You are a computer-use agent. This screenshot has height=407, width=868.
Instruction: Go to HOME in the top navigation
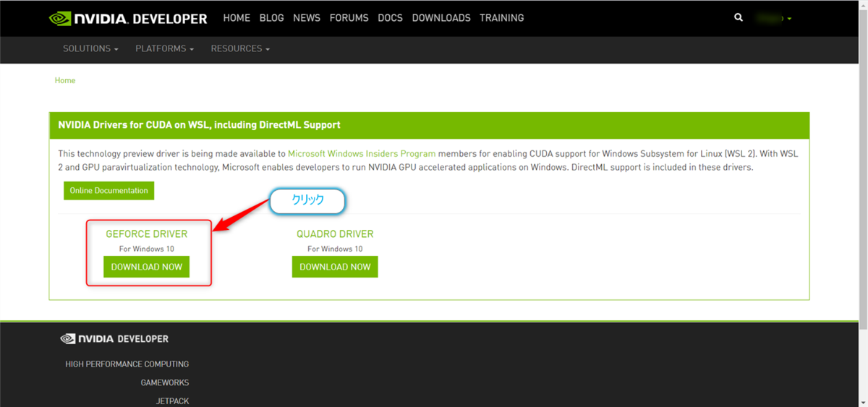pos(237,18)
